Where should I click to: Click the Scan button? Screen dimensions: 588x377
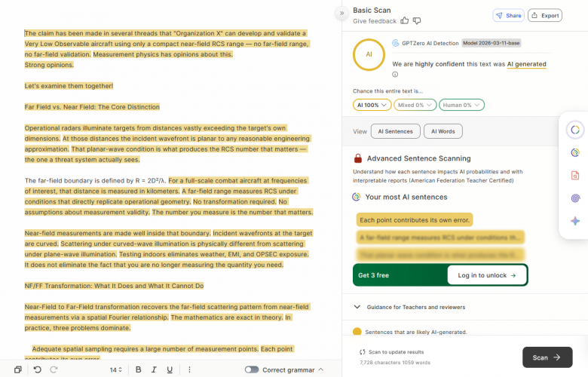point(547,357)
